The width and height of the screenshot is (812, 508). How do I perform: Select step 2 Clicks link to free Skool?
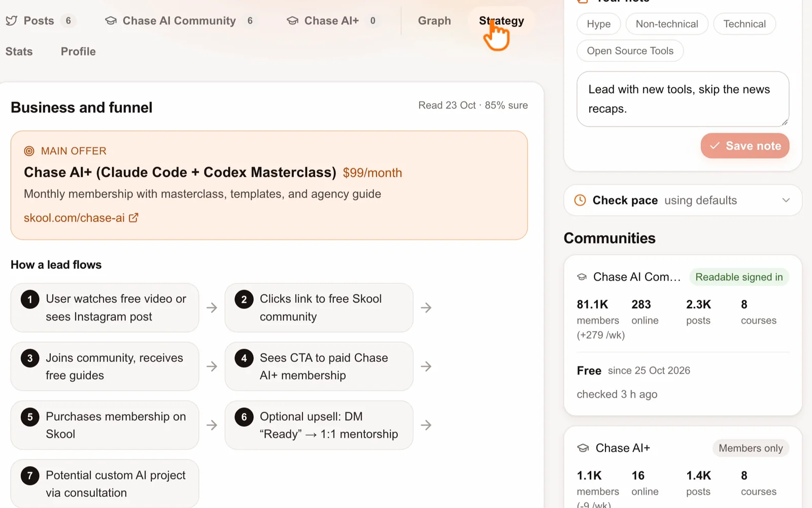click(319, 308)
